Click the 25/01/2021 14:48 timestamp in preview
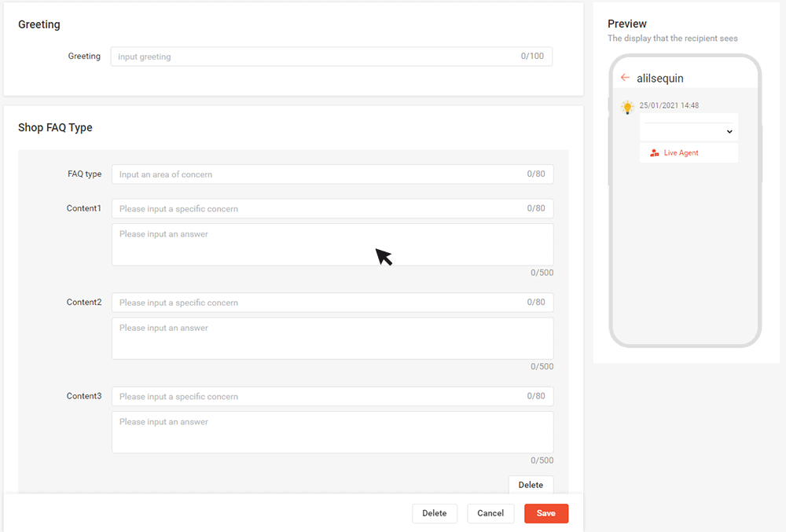 (669, 105)
